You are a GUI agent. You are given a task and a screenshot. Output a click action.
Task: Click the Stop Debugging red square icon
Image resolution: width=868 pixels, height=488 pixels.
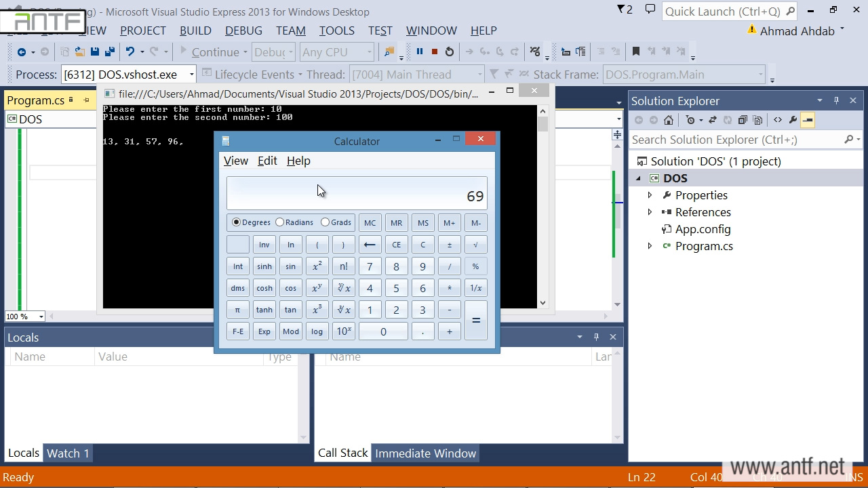coord(435,52)
